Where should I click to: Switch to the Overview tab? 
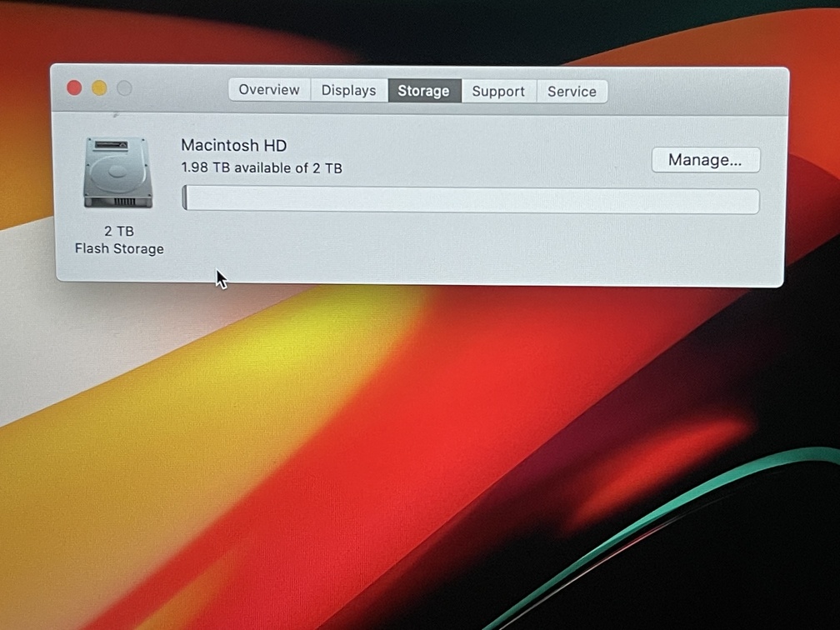pos(269,90)
